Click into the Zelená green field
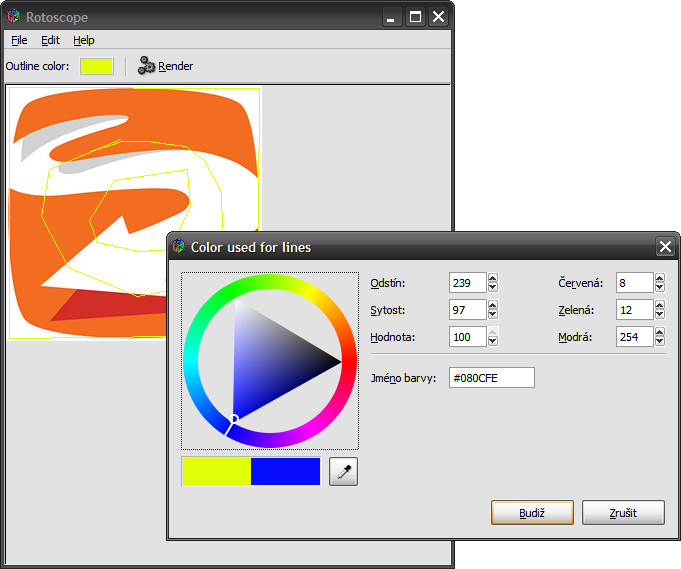Viewport: 681px width, 569px height. click(635, 310)
